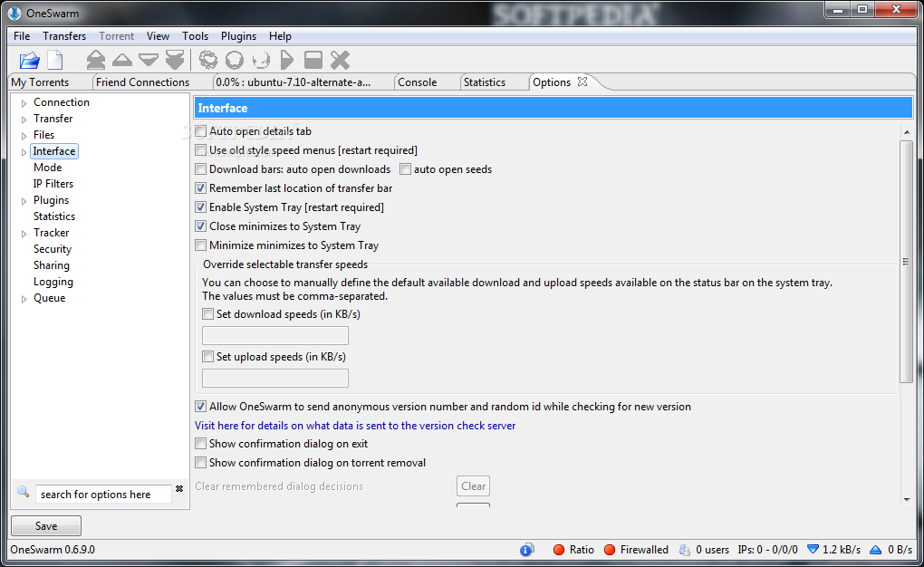This screenshot has width=924, height=567.
Task: Switch to the My Torrents tab
Action: coord(40,82)
